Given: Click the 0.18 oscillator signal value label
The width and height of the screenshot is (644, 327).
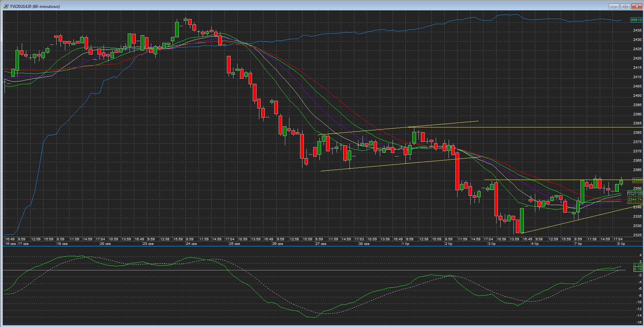Looking at the screenshot, I should (x=637, y=269).
